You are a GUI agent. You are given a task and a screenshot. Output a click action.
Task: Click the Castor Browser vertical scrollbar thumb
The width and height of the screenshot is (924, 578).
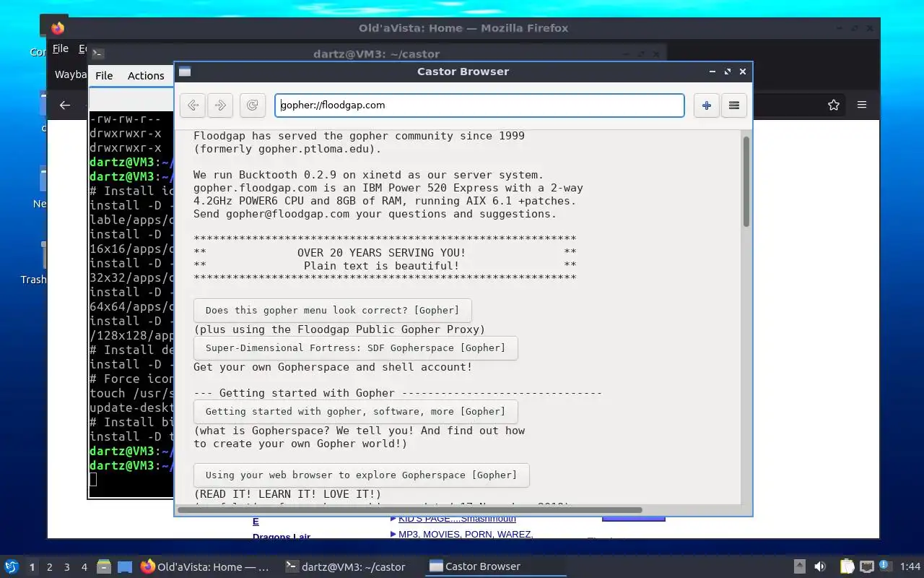click(x=746, y=181)
